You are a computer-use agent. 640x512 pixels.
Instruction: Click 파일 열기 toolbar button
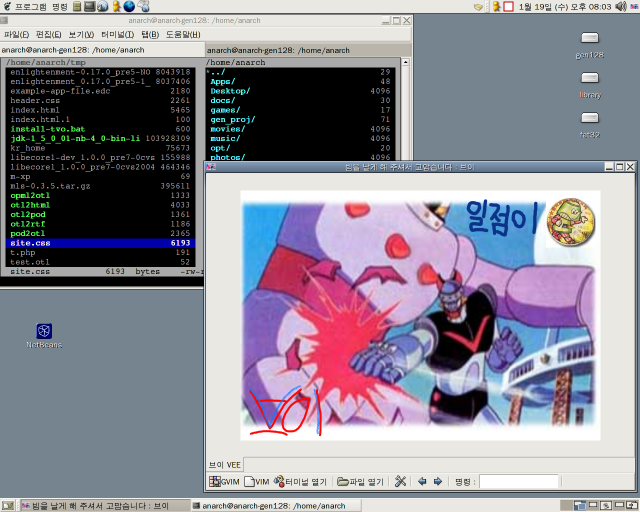(x=360, y=481)
